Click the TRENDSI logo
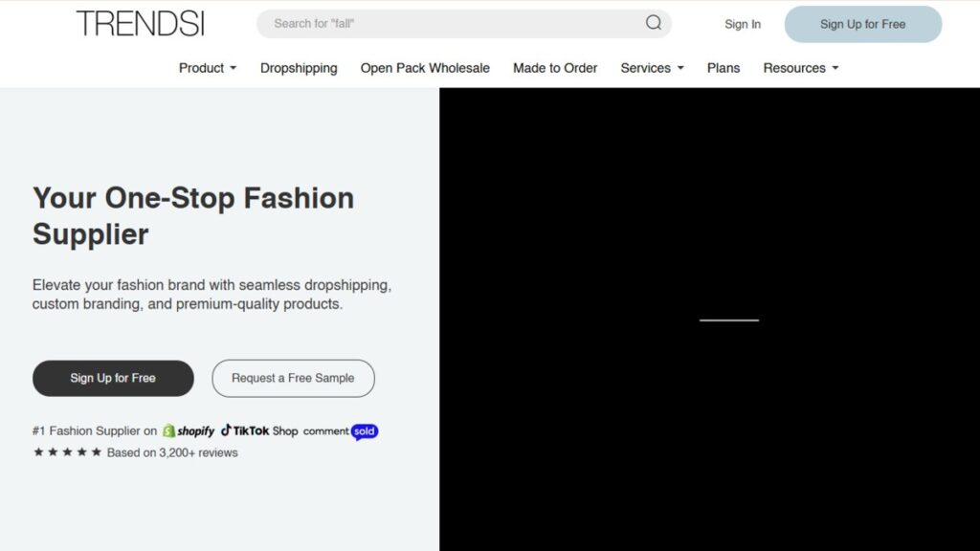Viewport: 980px width, 551px height. click(x=140, y=24)
